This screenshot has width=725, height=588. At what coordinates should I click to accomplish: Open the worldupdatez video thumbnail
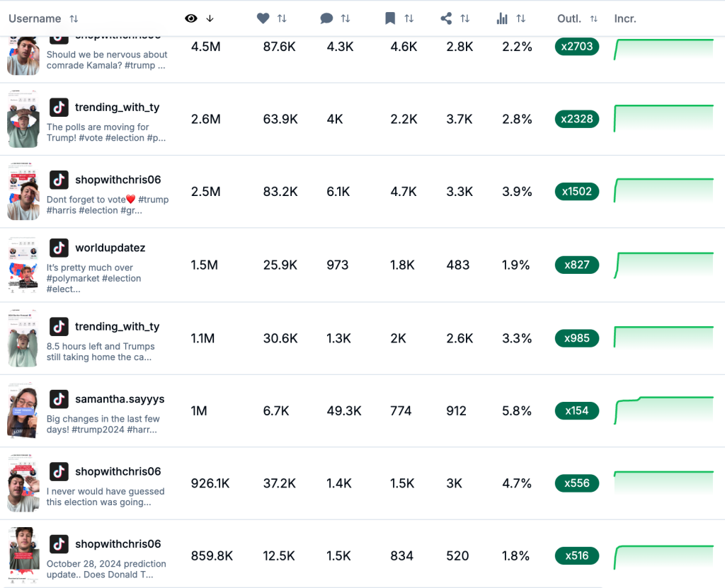click(23, 265)
